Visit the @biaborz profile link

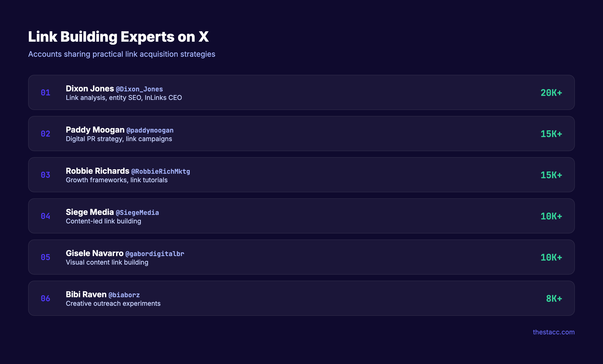click(x=124, y=295)
